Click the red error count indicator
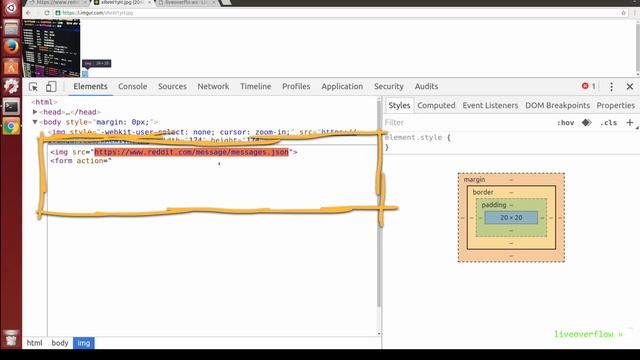This screenshot has width=640, height=360. point(589,86)
